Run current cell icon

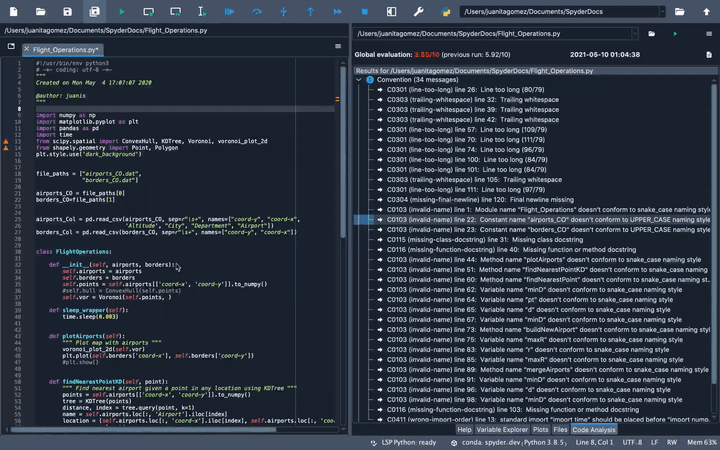point(148,11)
